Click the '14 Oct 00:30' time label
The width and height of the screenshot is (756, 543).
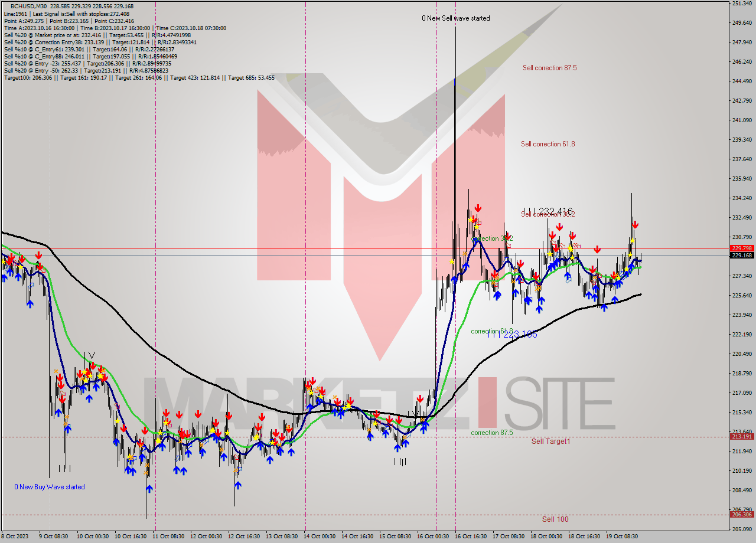pyautogui.click(x=320, y=537)
